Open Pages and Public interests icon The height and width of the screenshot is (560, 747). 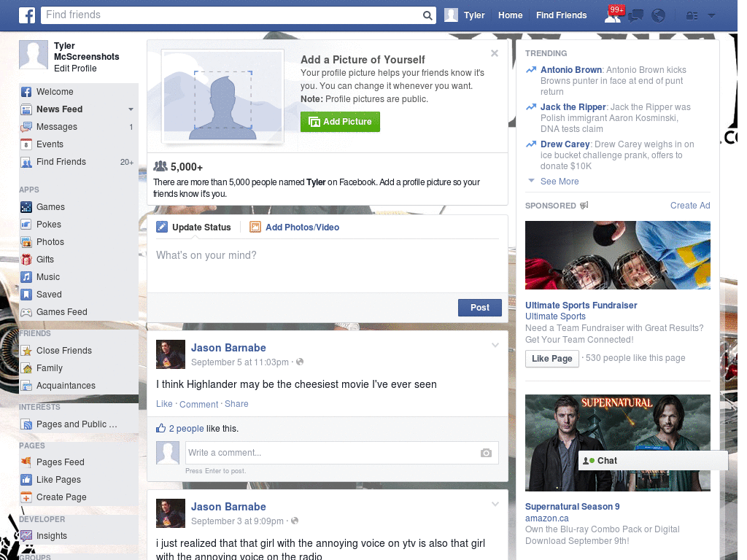pos(26,424)
